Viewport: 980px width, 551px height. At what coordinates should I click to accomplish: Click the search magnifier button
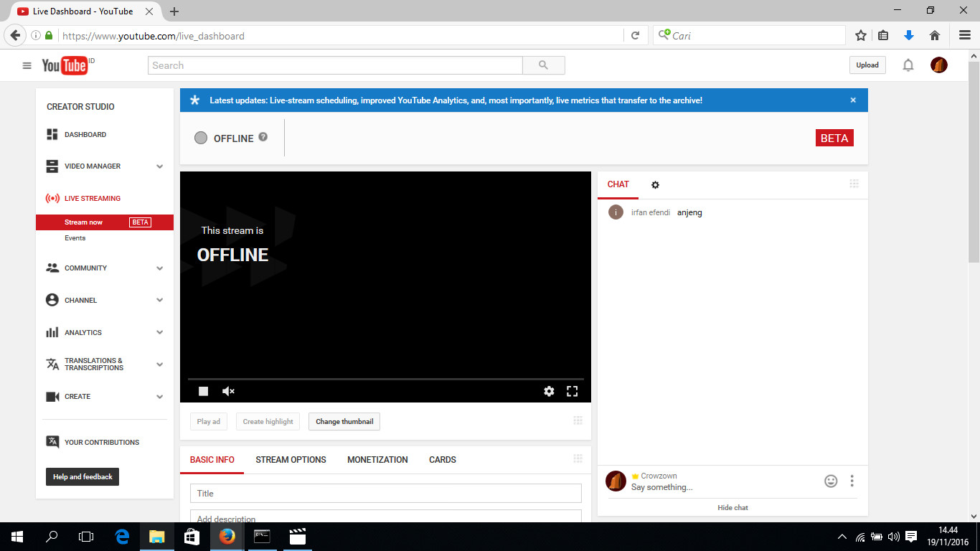pyautogui.click(x=543, y=65)
